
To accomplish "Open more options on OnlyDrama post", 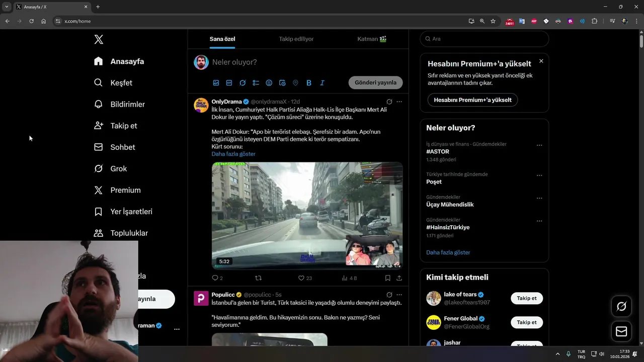I will click(x=399, y=102).
